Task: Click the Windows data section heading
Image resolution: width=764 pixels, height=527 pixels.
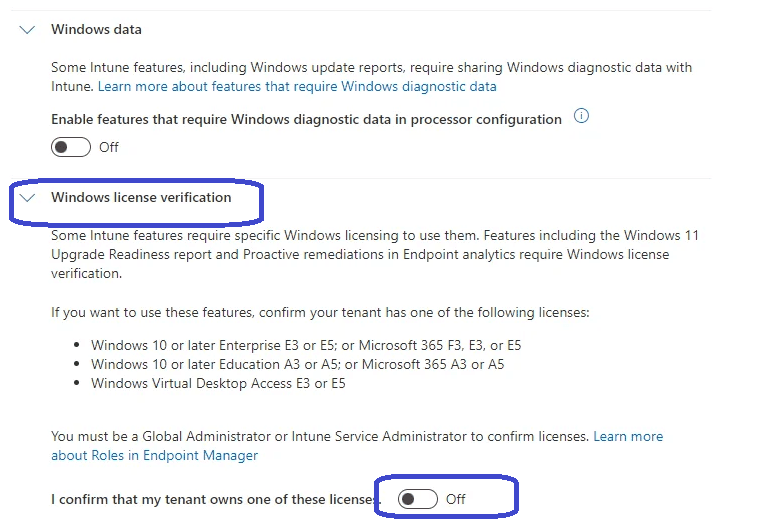Action: (x=96, y=30)
